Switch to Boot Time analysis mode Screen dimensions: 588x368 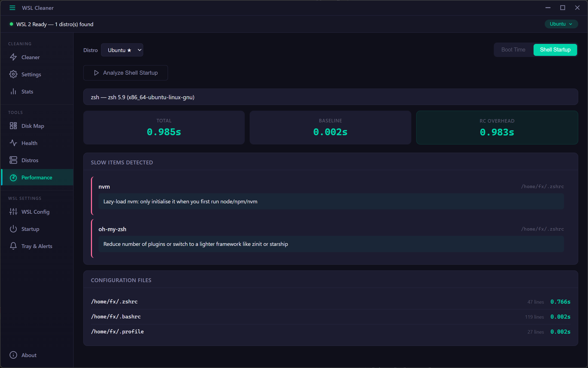click(513, 50)
